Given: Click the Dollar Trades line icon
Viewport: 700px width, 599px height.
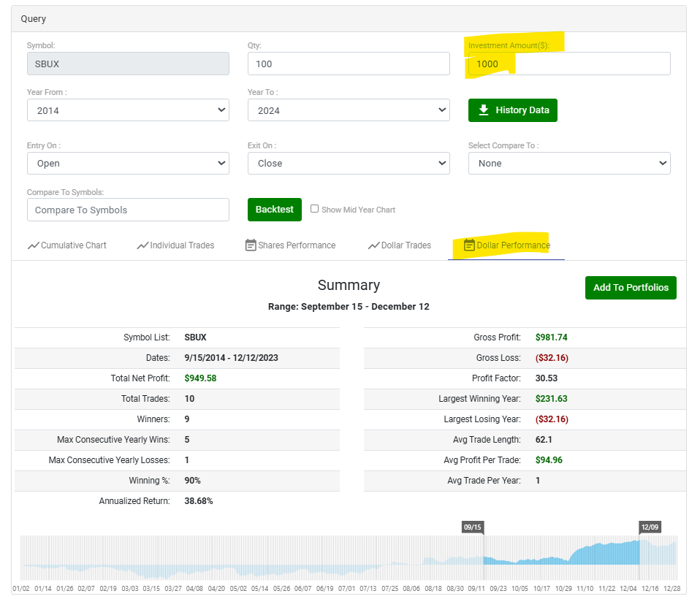Looking at the screenshot, I should (x=373, y=245).
